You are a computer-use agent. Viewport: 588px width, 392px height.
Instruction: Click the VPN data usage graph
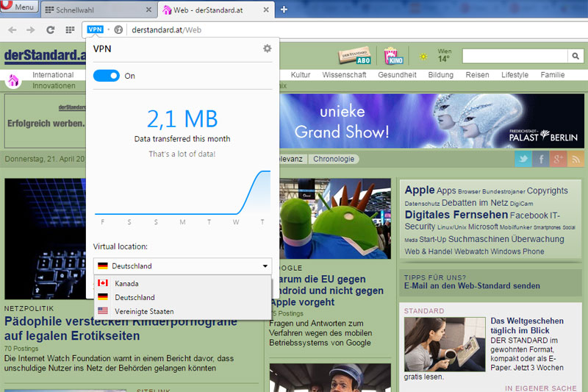click(x=182, y=193)
